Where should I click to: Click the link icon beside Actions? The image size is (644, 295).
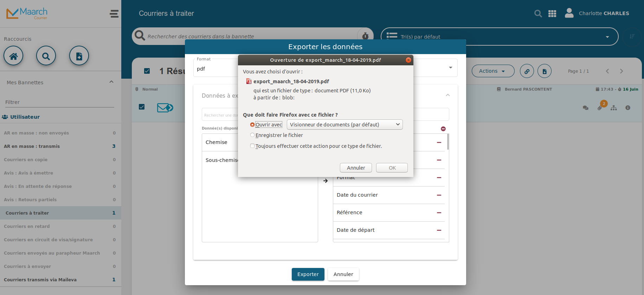point(527,71)
